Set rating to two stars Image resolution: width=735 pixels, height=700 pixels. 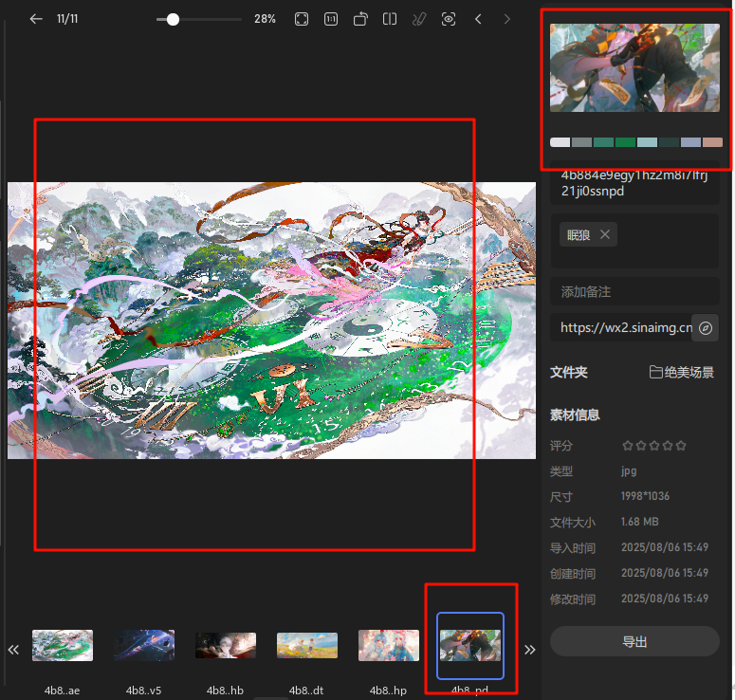pos(641,446)
